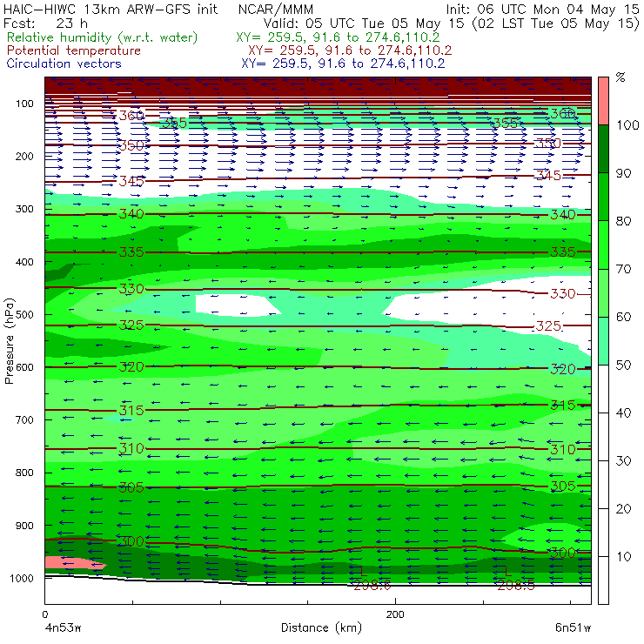This screenshot has width=644, height=644.
Task: Click the pressure axis '700' tick label
Action: tap(24, 419)
